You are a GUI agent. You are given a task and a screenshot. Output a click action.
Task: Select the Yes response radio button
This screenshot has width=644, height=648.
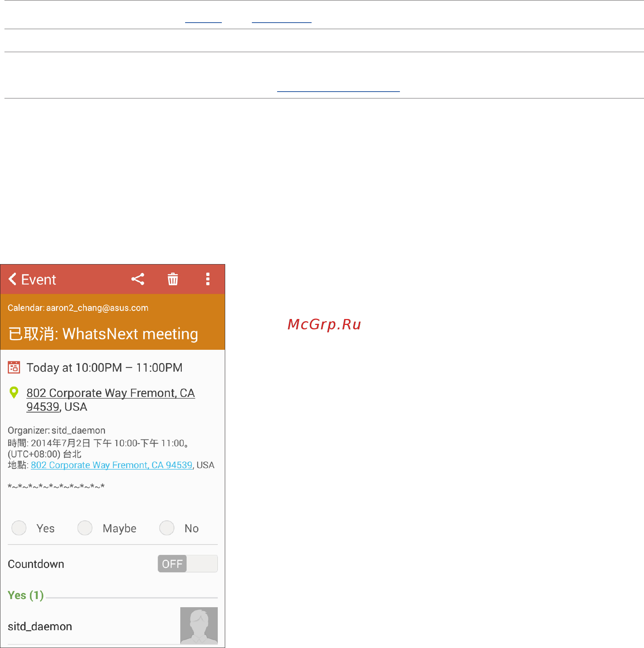(x=19, y=528)
